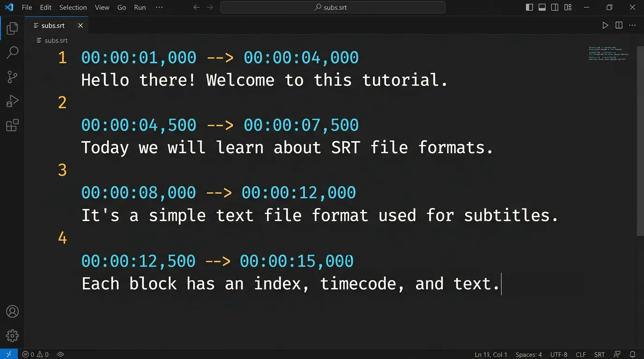Expand the hidden menus ellipsis in menu bar
The width and height of the screenshot is (644, 359).
159,7
